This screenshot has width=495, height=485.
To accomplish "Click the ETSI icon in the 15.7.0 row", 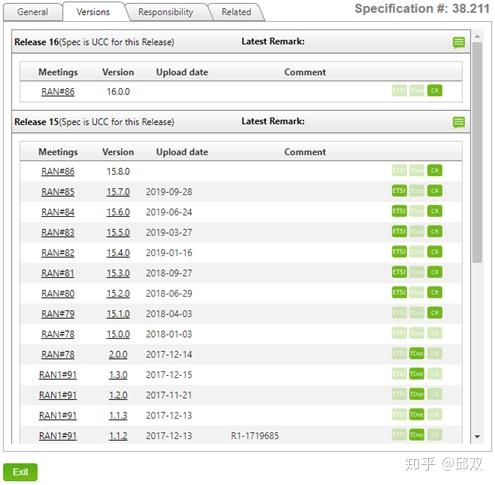I will tap(399, 191).
